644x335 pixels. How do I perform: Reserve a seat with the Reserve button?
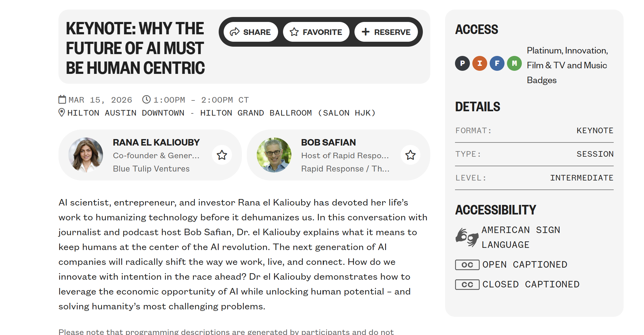[x=386, y=32]
